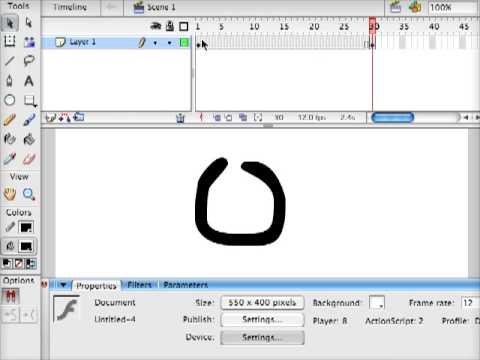This screenshot has height=360, width=480.
Task: Click the red playhead at frame 30
Action: pyautogui.click(x=373, y=26)
